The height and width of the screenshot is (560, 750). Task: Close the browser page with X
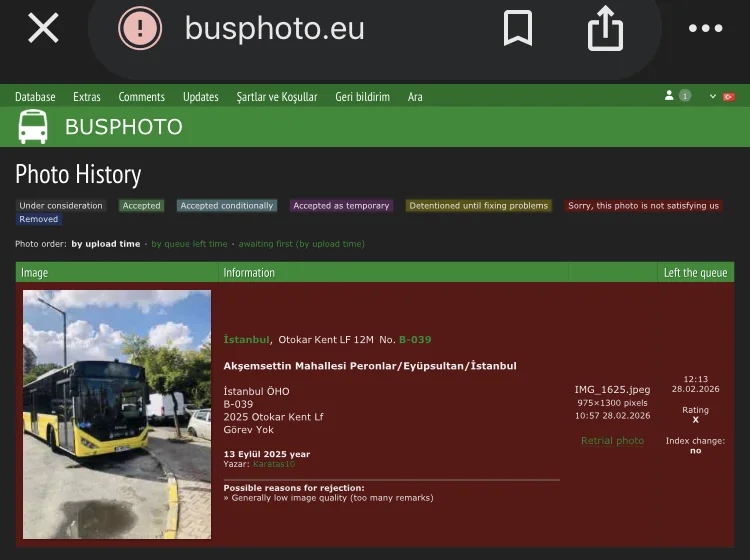coord(43,28)
